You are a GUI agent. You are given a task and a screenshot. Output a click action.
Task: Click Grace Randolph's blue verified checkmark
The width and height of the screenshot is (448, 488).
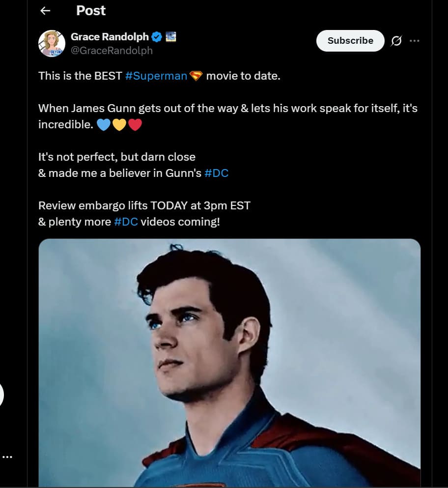point(156,35)
